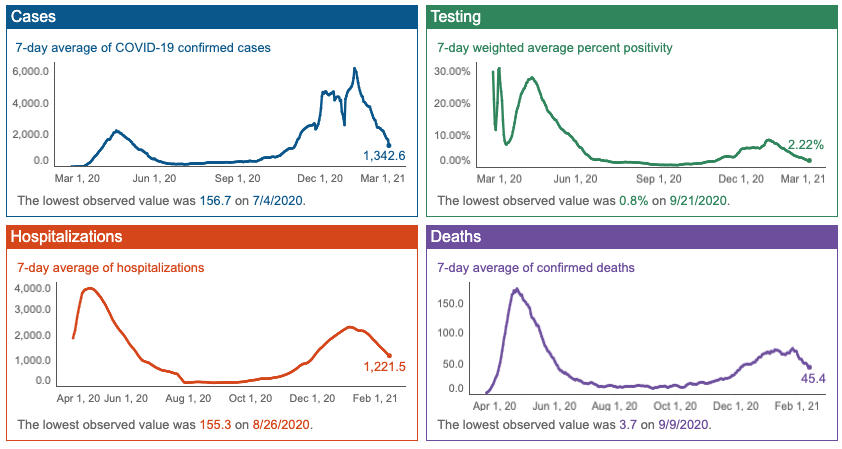The image size is (842, 449).
Task: Click the 7/4/2020 date in Cases
Action: (x=278, y=201)
